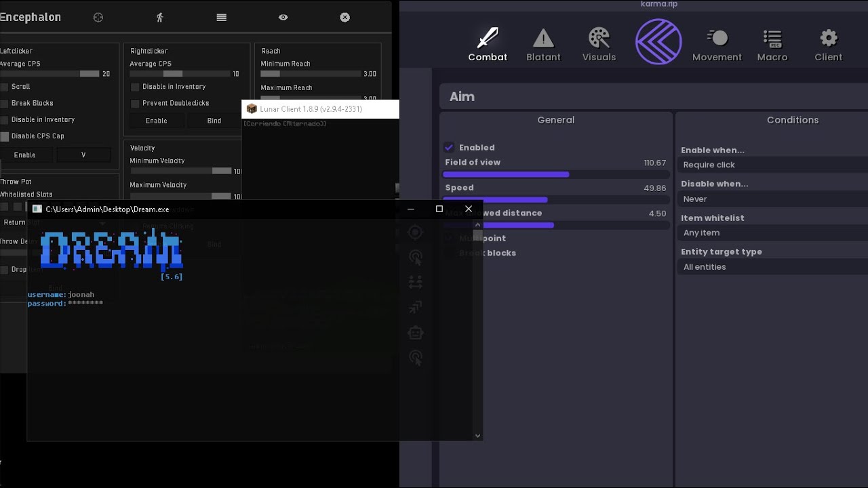The image size is (868, 488).
Task: Click the Conditions column heading
Action: pyautogui.click(x=793, y=120)
